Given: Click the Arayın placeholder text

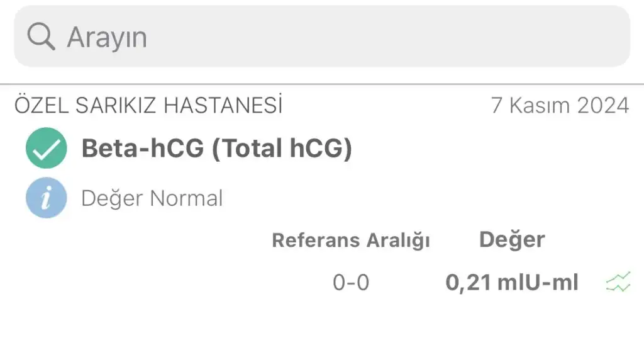Looking at the screenshot, I should click(x=107, y=37).
